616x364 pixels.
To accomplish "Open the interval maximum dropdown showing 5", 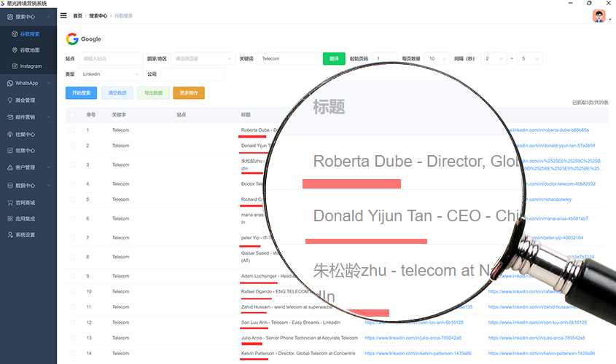I will pos(529,59).
